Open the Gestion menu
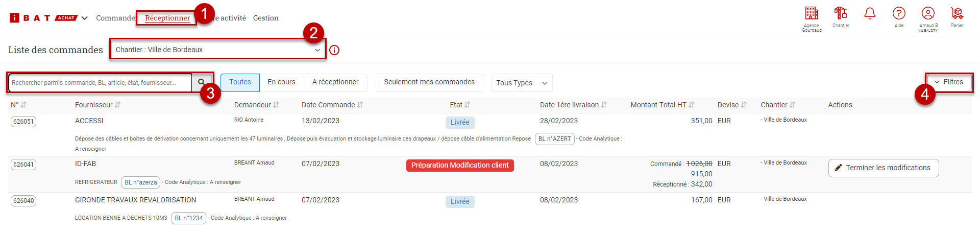Screen dimensions: 980x232 click(x=265, y=18)
